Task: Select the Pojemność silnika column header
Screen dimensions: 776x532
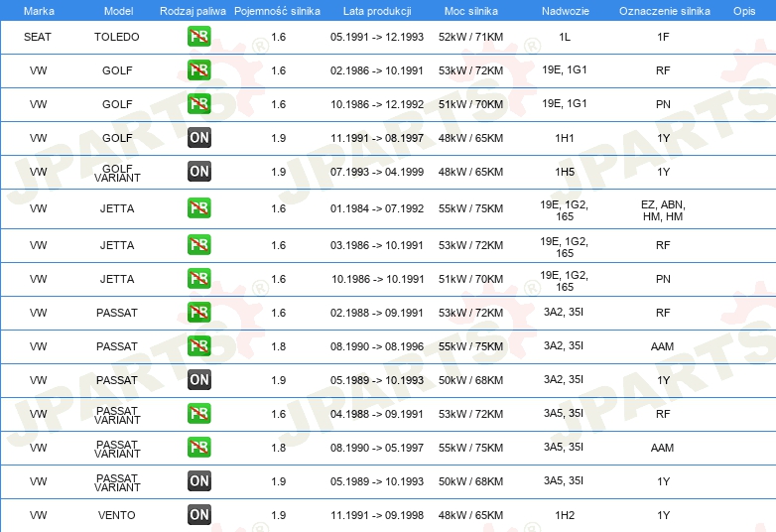Action: (x=277, y=11)
